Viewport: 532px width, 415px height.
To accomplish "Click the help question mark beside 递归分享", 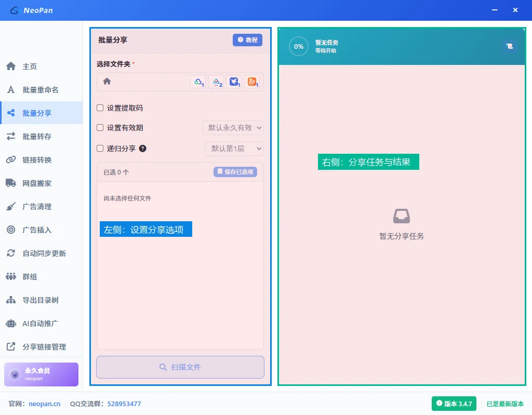I will click(142, 148).
